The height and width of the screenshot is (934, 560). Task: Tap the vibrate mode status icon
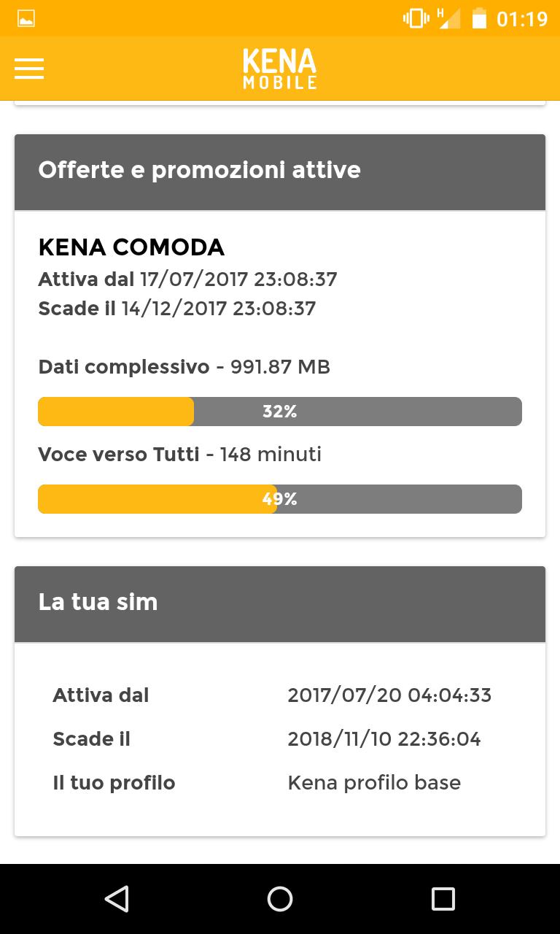(416, 18)
